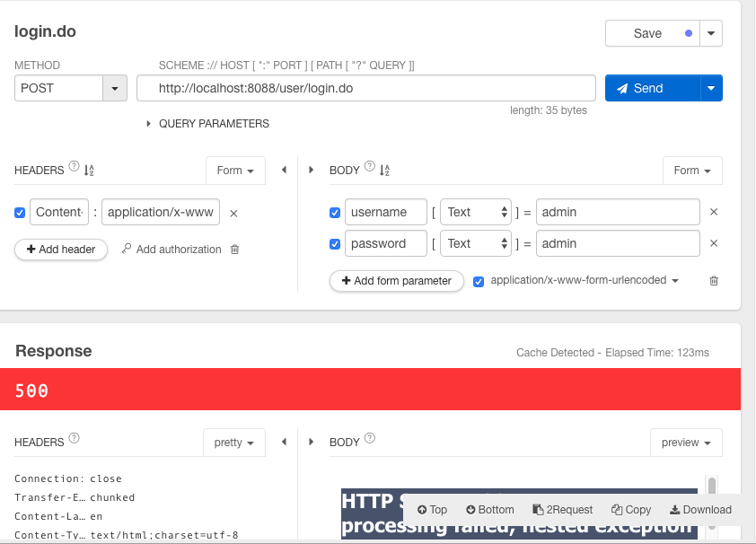Open response body preview dropdown
Viewport: 756px width, 544px height.
pos(686,443)
